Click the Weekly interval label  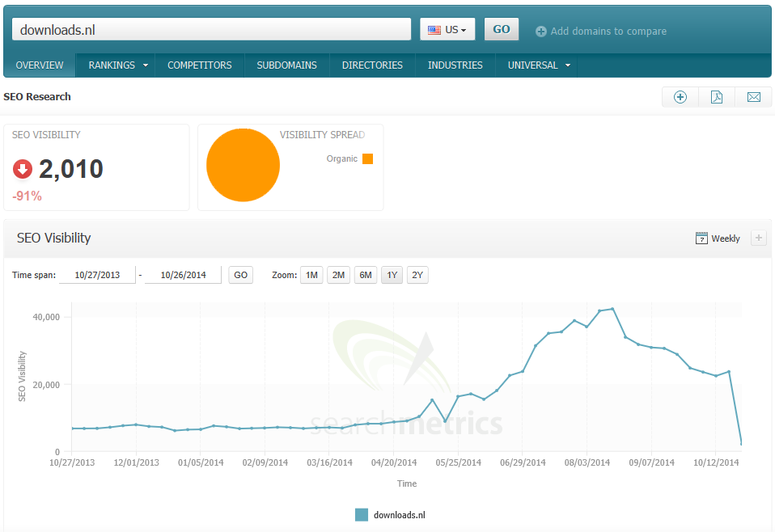726,239
